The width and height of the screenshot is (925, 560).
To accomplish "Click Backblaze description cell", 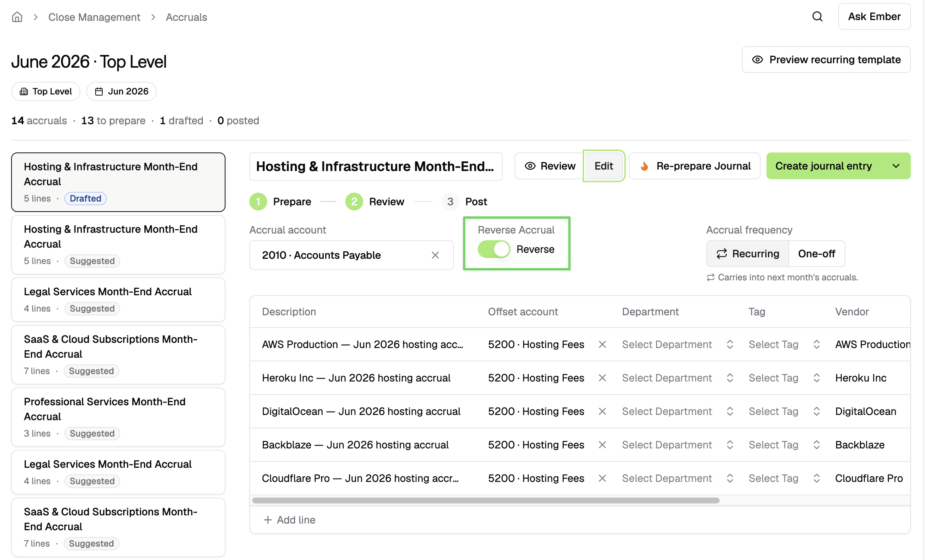I will tap(355, 445).
